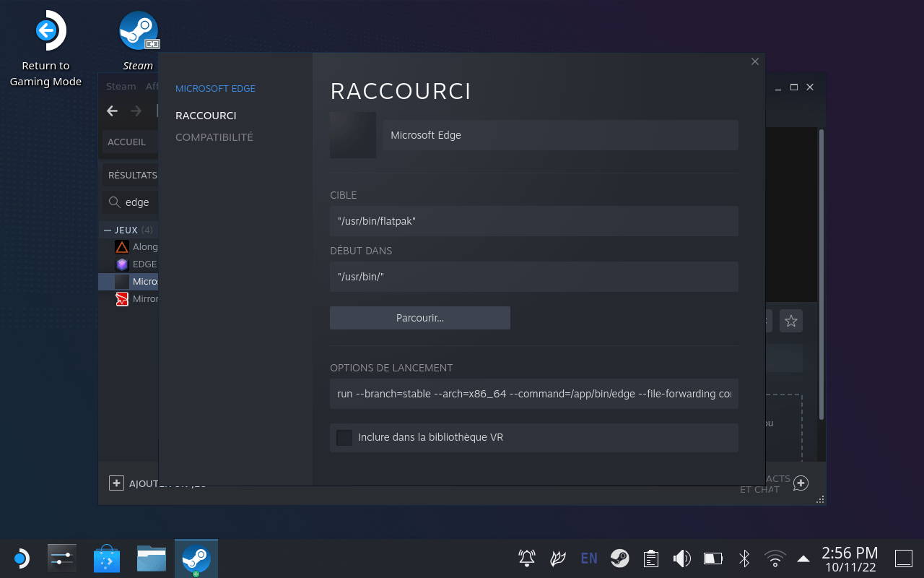Open the ACCUEIL tab in Steam

click(127, 142)
